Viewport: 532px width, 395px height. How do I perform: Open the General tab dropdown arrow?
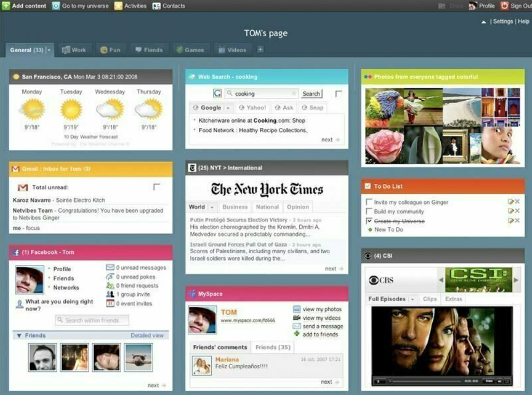[49, 50]
